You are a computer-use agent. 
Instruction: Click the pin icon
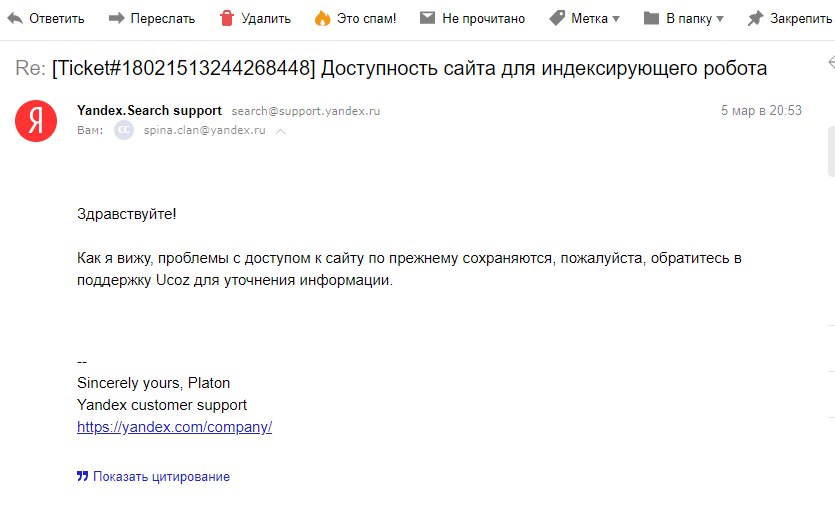point(755,19)
